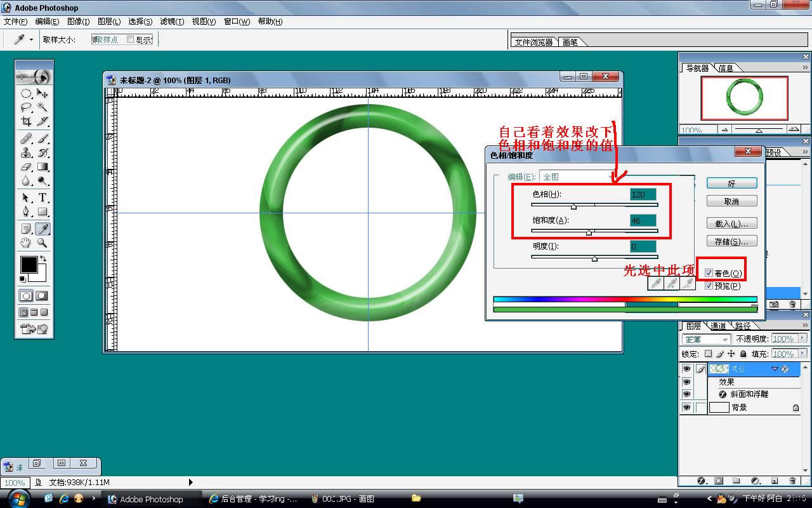The height and width of the screenshot is (508, 812).
Task: Open the 编辑 dropdown showing 全图
Action: [x=615, y=177]
